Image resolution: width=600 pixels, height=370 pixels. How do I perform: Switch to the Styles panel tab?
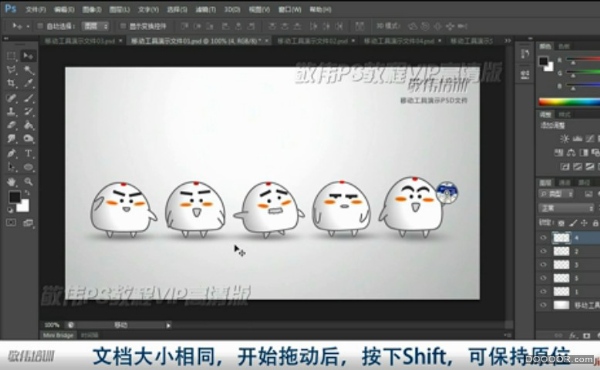click(564, 115)
